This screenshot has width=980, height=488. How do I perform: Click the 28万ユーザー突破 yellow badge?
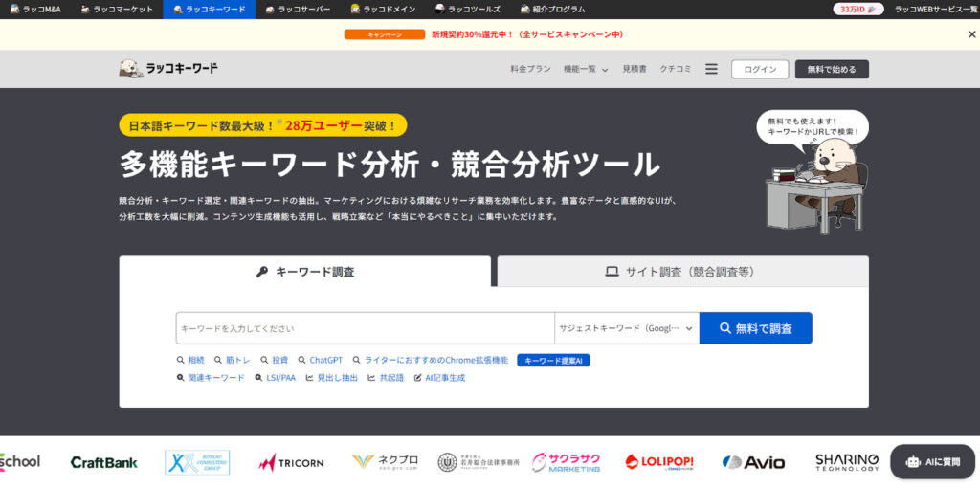coord(263,125)
